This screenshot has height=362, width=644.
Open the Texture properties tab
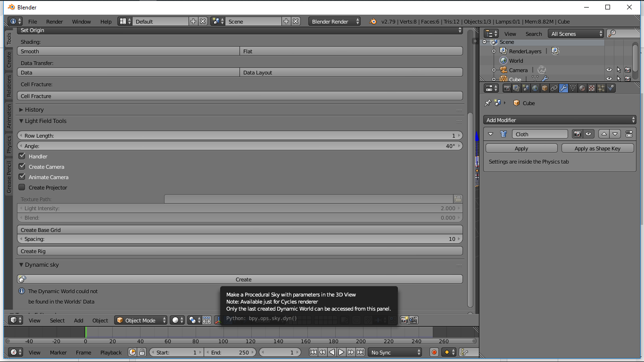coord(592,88)
